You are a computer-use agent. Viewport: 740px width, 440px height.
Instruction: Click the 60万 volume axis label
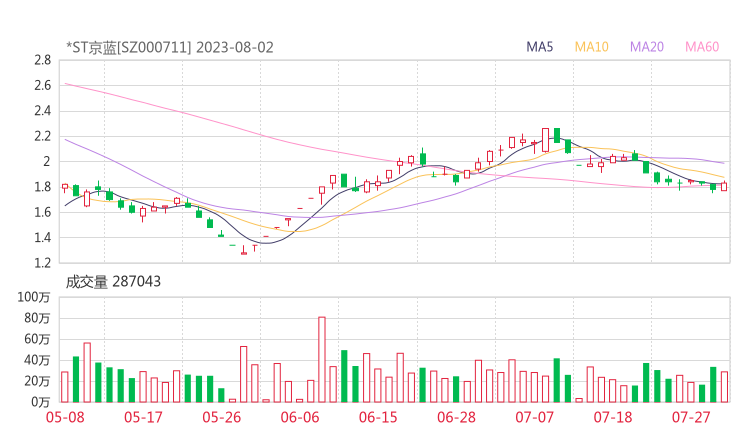coord(37,339)
